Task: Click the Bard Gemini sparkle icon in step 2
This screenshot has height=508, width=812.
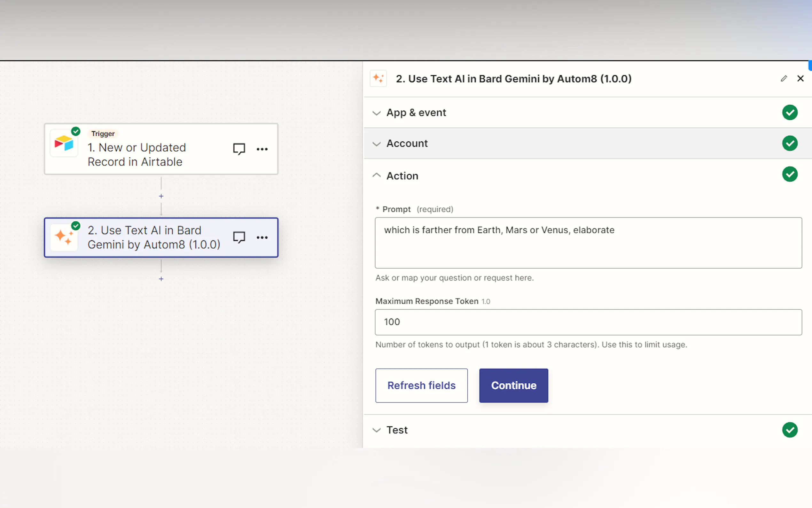Action: point(64,237)
